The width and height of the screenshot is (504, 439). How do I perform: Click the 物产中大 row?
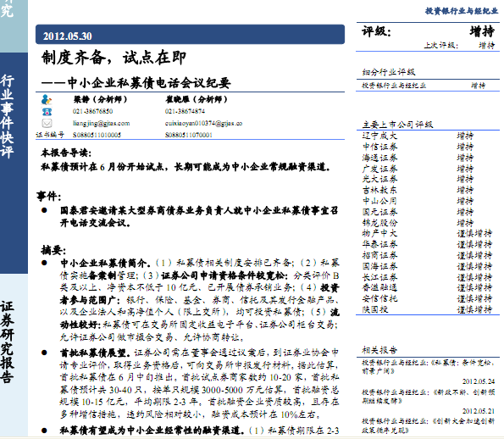[x=428, y=234]
